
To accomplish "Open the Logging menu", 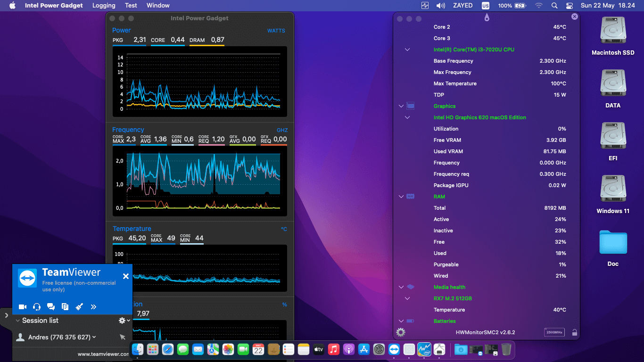I will tap(104, 5).
